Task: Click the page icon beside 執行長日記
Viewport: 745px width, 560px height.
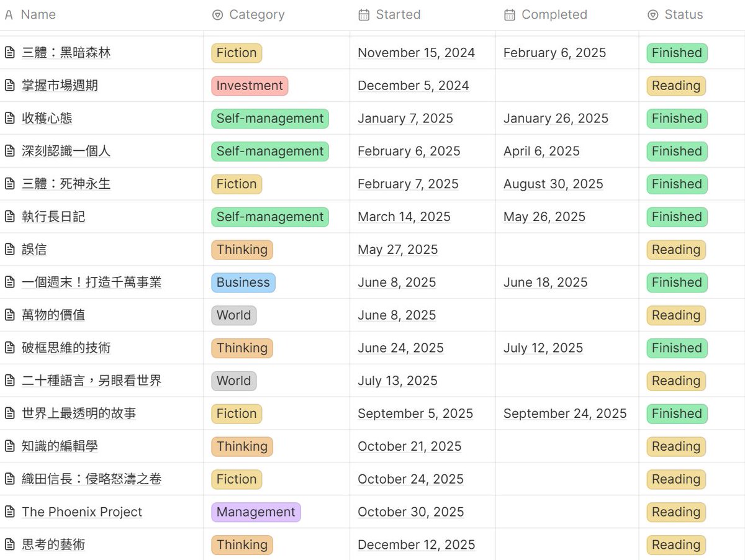Action: (9, 217)
